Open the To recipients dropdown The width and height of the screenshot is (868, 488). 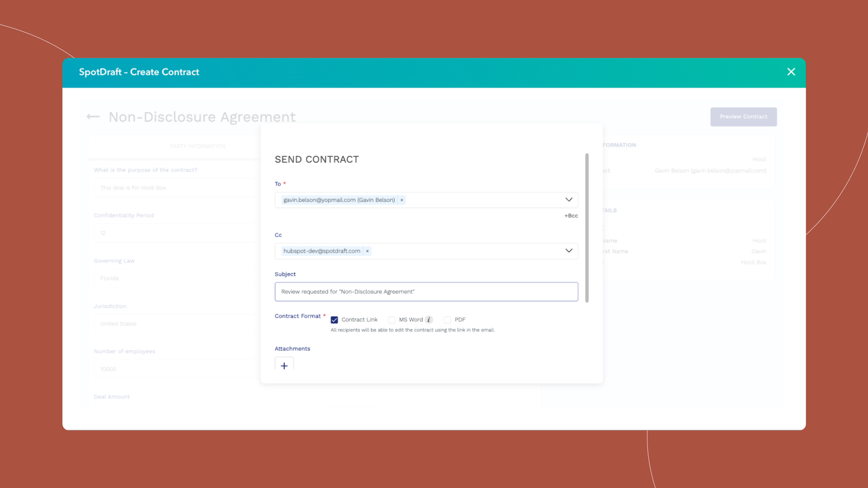click(x=569, y=199)
